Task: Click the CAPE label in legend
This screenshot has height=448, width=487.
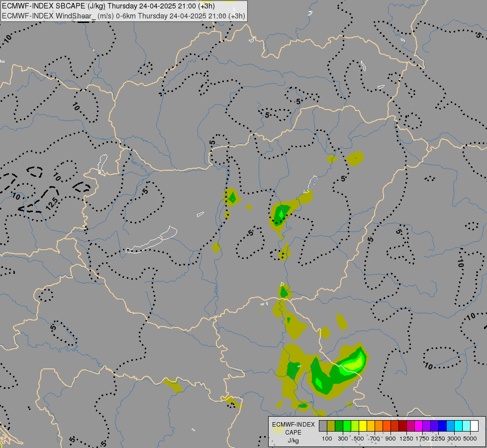Action: 293,433
